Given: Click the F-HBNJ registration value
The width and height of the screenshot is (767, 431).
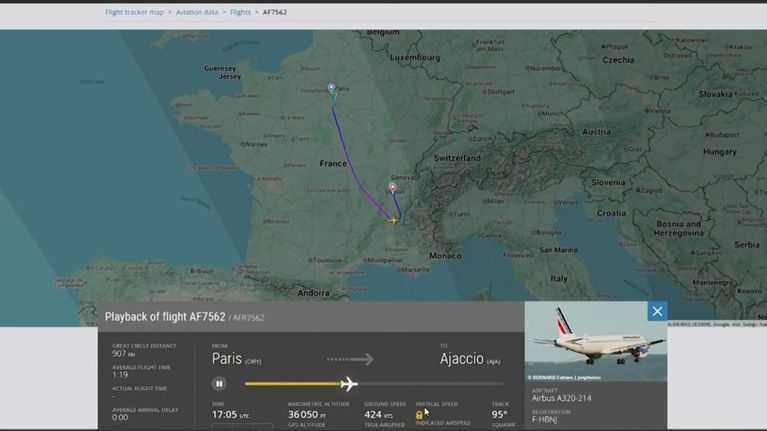Looking at the screenshot, I should pyautogui.click(x=544, y=420).
